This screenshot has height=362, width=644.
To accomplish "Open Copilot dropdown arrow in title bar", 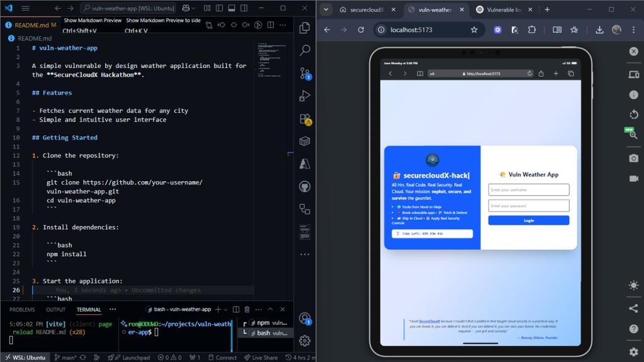I will pyautogui.click(x=193, y=8).
